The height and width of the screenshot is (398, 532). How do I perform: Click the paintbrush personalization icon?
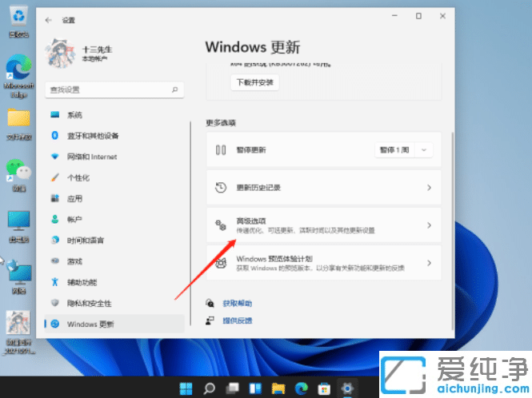[55, 177]
